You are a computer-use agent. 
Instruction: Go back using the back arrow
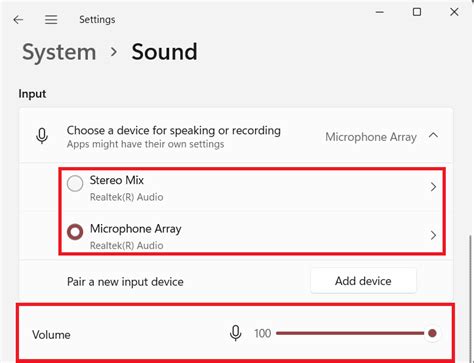click(x=18, y=20)
